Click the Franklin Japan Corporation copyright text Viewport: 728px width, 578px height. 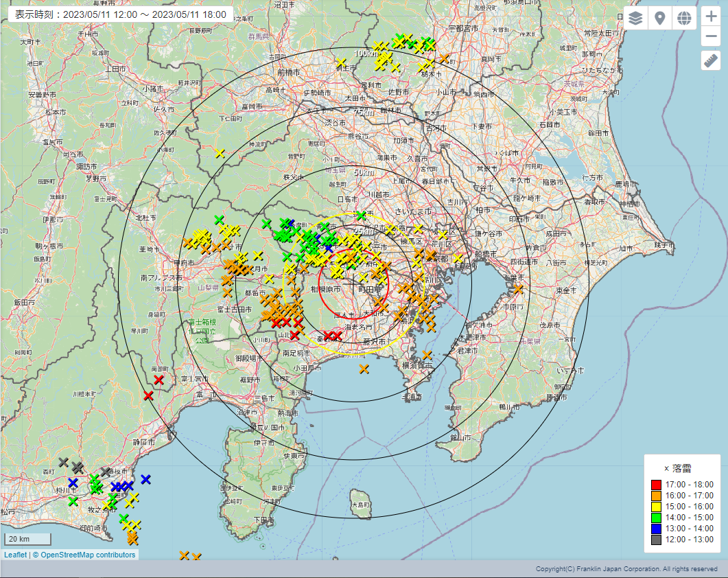pos(626,569)
